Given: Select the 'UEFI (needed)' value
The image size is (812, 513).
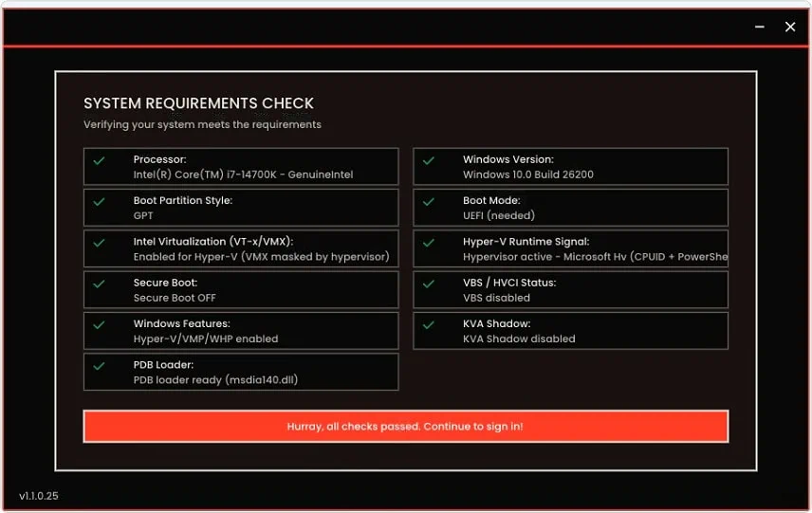Looking at the screenshot, I should tap(499, 215).
